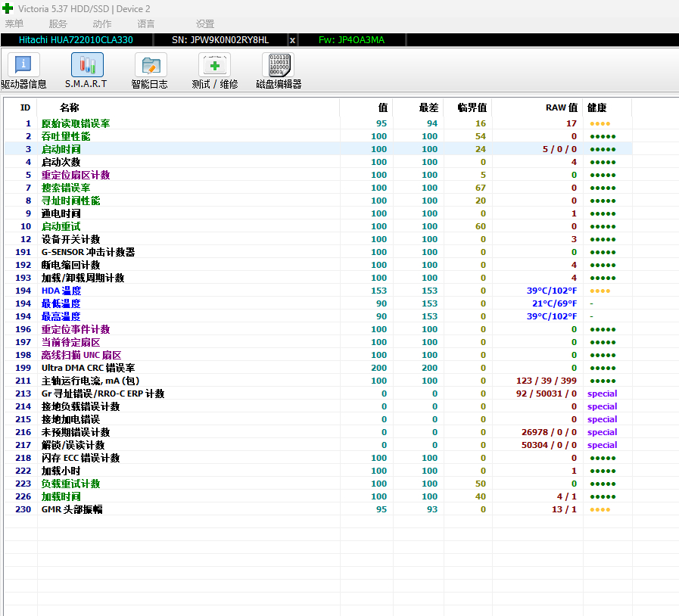Open the 菜单 menu

pyautogui.click(x=14, y=23)
